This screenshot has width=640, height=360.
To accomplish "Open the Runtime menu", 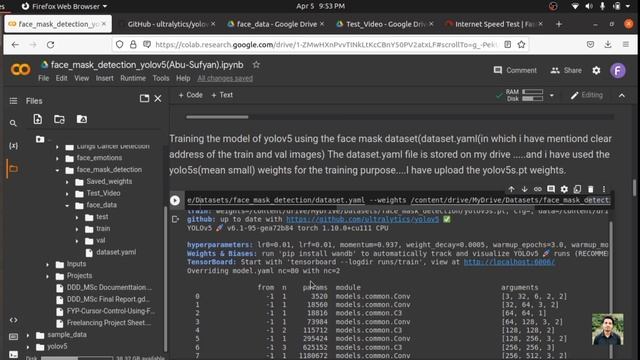I will point(133,78).
